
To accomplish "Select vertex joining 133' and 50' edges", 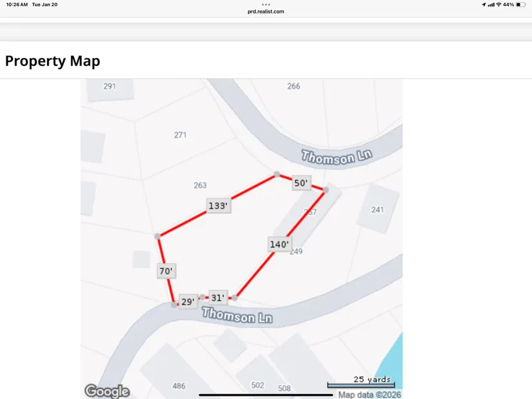I will (x=277, y=174).
